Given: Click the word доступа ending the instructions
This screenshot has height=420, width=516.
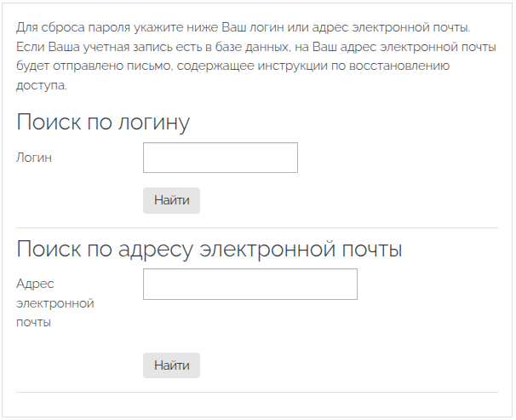Looking at the screenshot, I should point(42,85).
